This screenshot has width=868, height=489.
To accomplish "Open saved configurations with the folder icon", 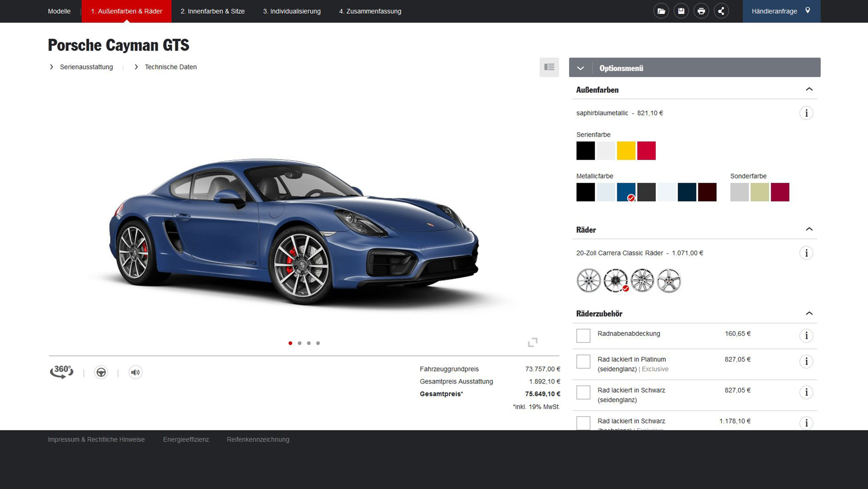I will 661,10.
